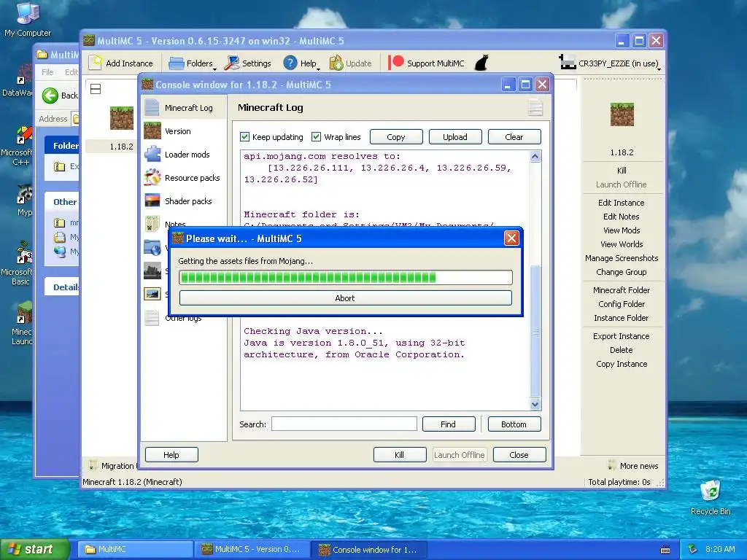
Task: Click the Clear log button
Action: (514, 137)
